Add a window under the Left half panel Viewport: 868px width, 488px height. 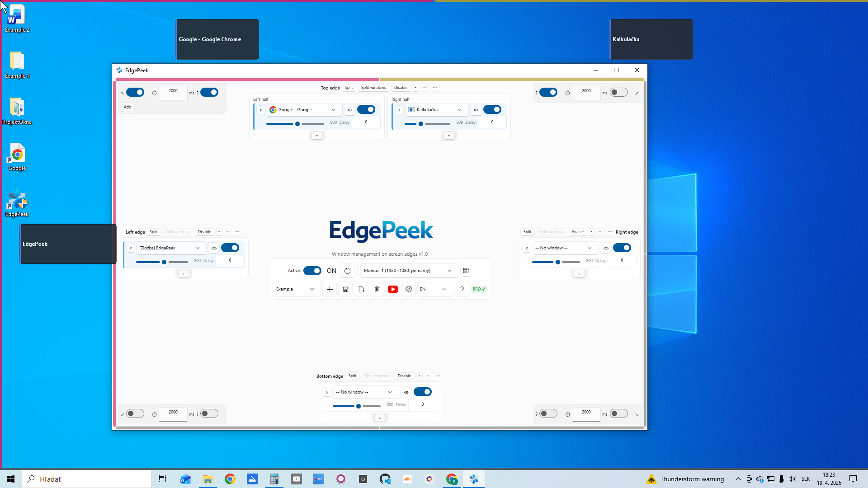click(317, 136)
